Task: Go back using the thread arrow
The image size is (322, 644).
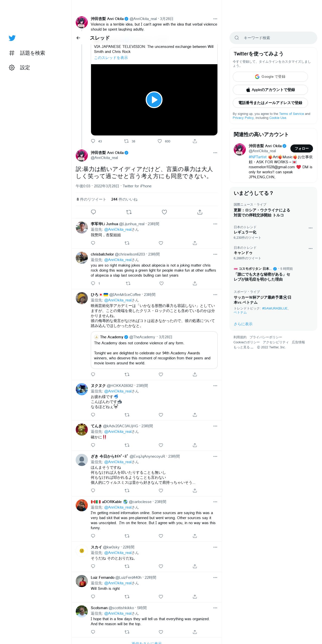Action: coord(78,38)
